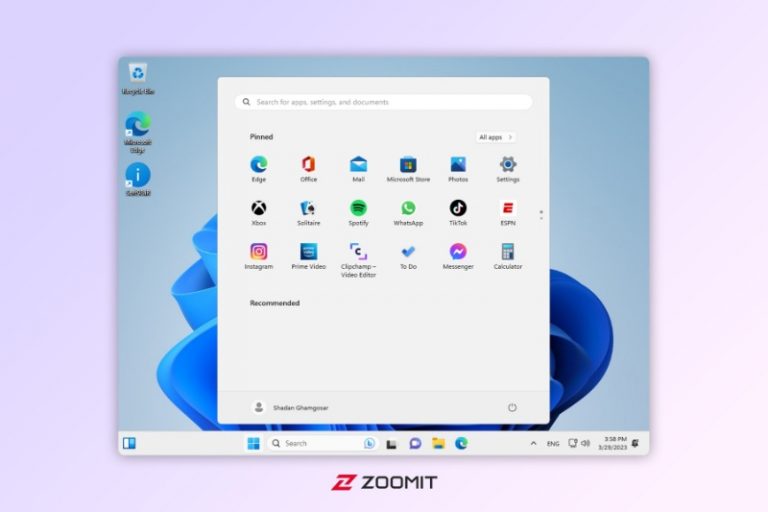Screen dimensions: 768x512
Task: Launch WhatsApp from the Start menu
Action: [408, 213]
